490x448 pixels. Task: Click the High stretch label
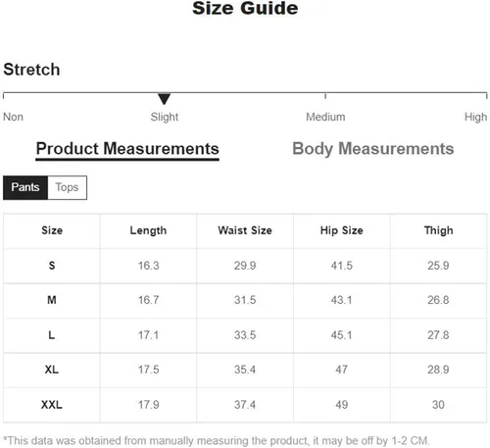tap(475, 117)
